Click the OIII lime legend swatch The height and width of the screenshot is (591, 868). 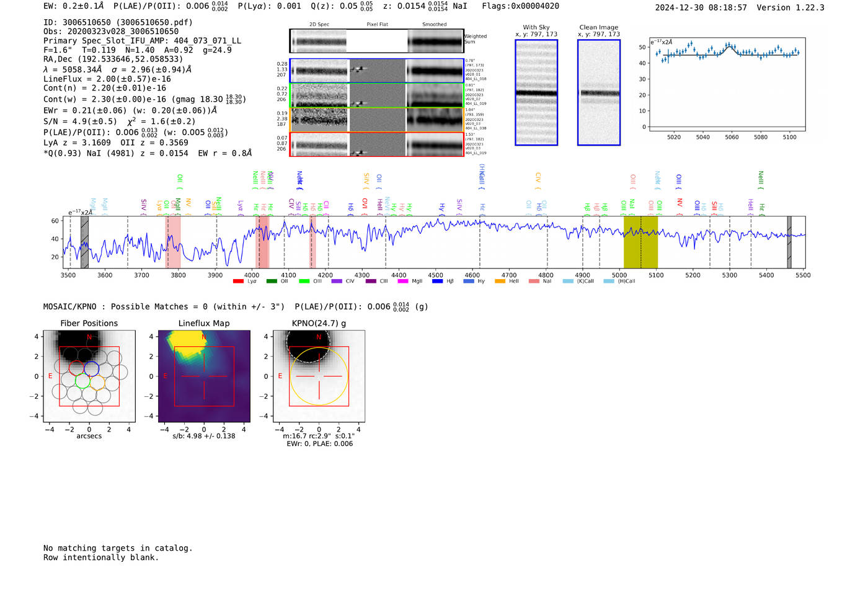[x=304, y=282]
